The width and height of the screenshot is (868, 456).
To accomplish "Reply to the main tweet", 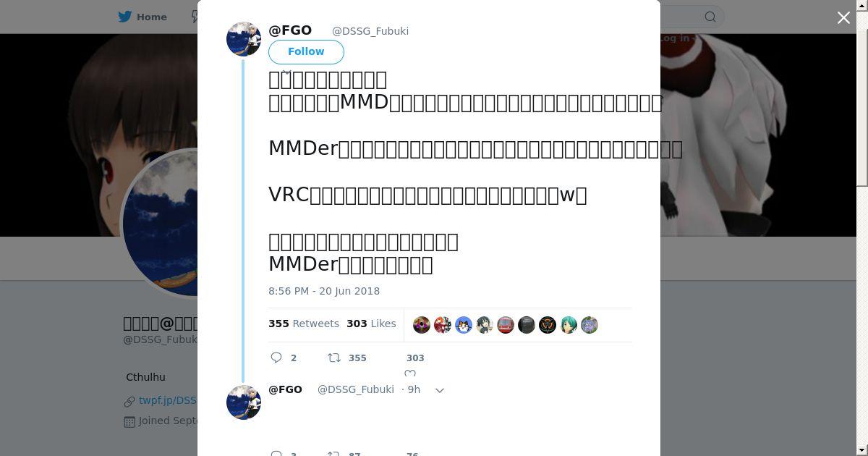I will (276, 358).
